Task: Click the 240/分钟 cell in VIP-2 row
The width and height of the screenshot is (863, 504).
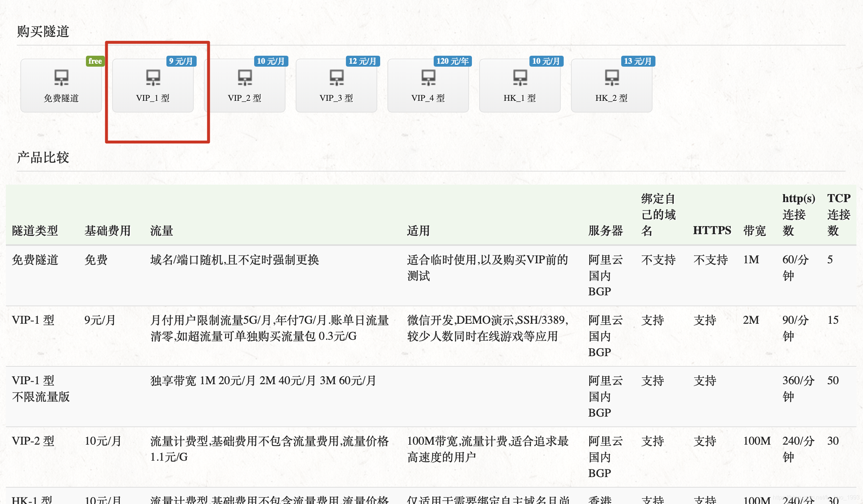Action: click(x=798, y=449)
